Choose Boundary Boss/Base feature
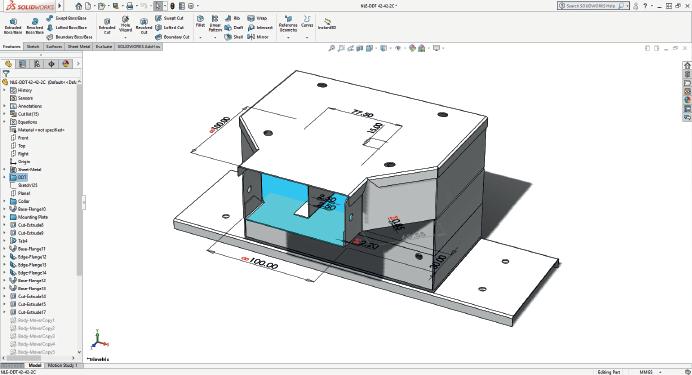692x375 pixels. click(69, 37)
